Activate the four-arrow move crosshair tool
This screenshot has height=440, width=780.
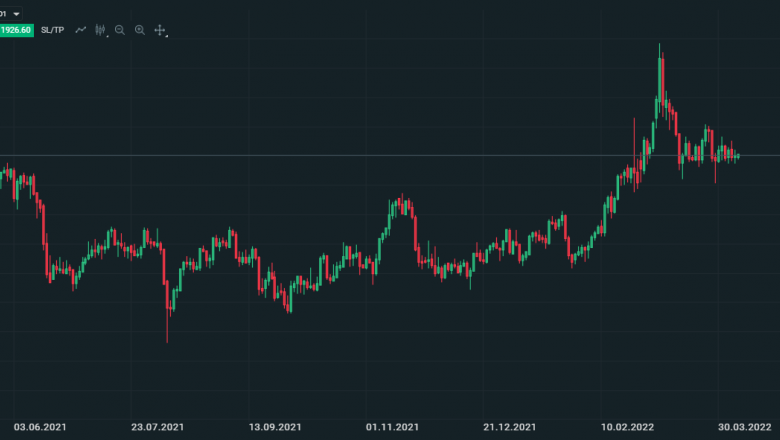[159, 30]
